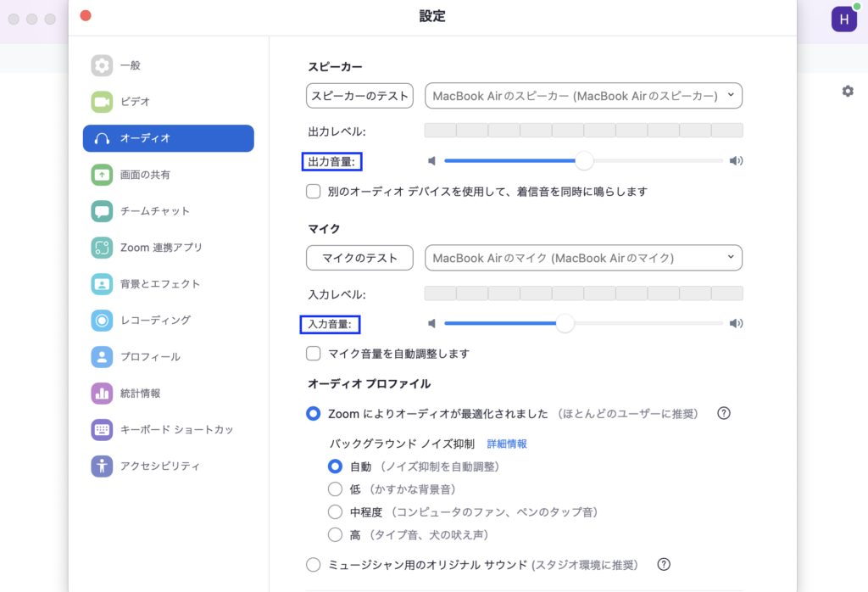
Task: Click the General (一般) gear icon
Action: point(102,65)
